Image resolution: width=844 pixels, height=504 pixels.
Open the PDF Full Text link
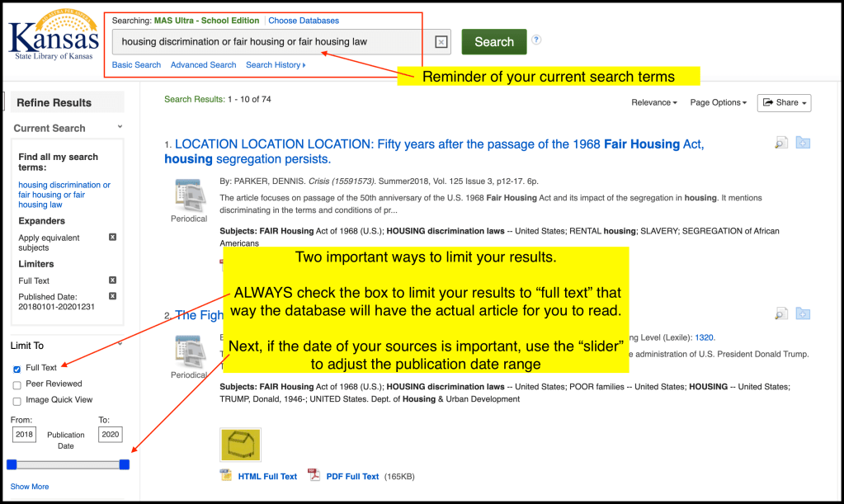pos(352,477)
